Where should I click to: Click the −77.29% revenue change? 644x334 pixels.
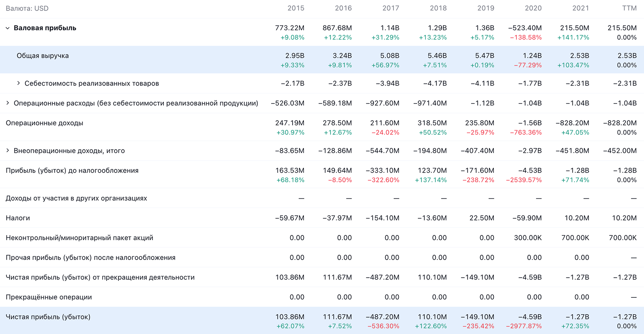pos(528,66)
